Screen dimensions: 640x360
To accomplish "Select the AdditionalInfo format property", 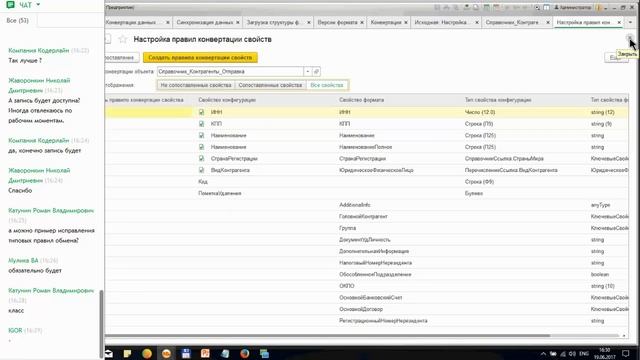I will pyautogui.click(x=354, y=205).
